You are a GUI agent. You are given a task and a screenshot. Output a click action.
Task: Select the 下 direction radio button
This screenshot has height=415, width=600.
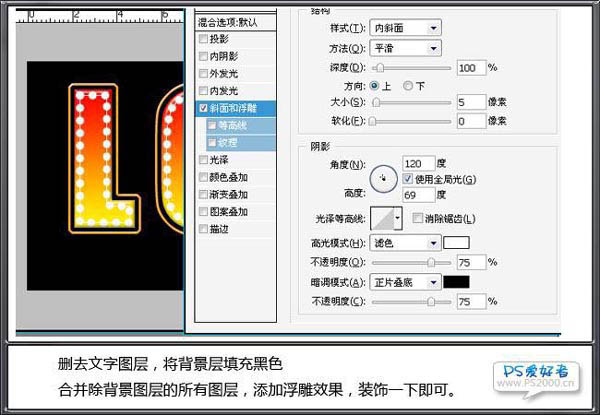[406, 86]
